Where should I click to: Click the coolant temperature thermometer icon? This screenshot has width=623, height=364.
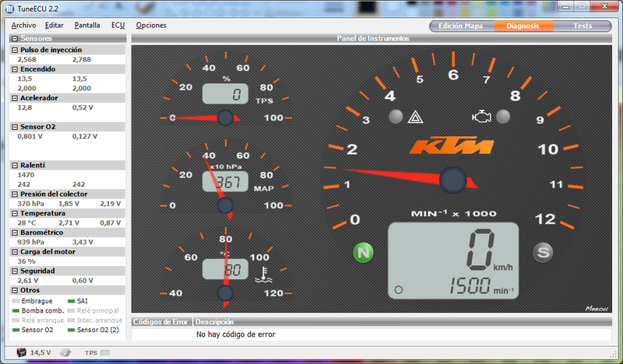pyautogui.click(x=263, y=275)
